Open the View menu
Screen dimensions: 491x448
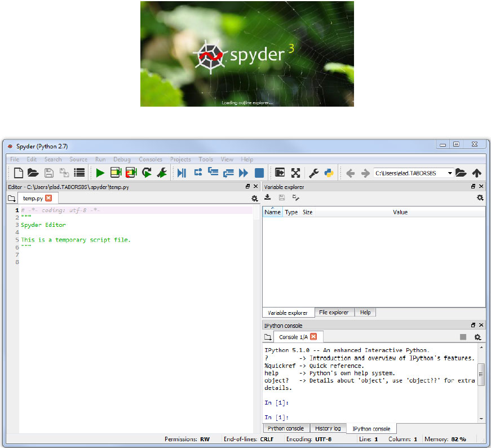[227, 159]
